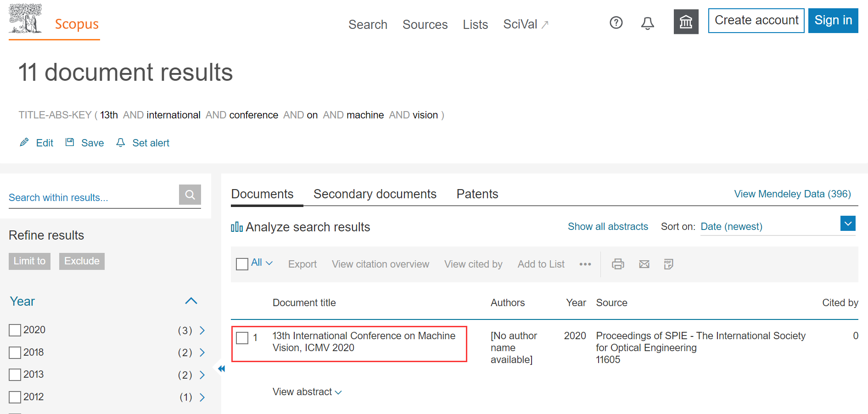Email results using the envelope icon
This screenshot has height=414, width=868.
point(644,264)
